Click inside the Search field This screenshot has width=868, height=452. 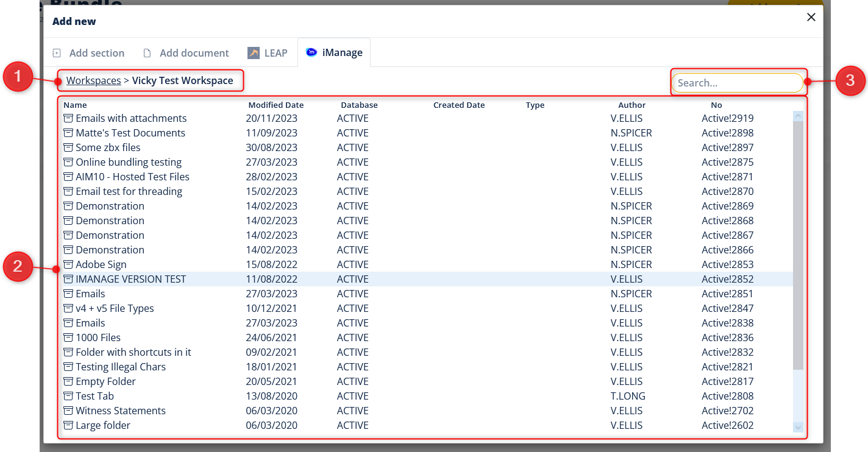pyautogui.click(x=737, y=82)
